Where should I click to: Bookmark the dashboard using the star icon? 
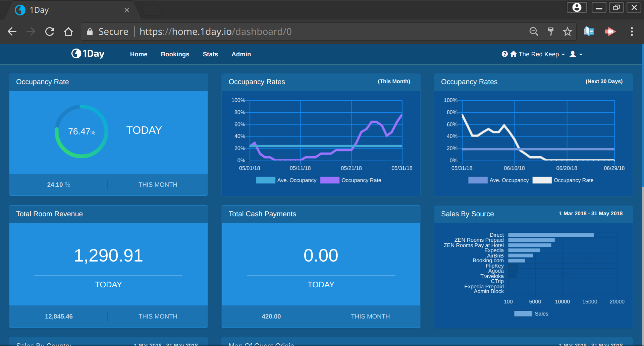[x=568, y=31]
